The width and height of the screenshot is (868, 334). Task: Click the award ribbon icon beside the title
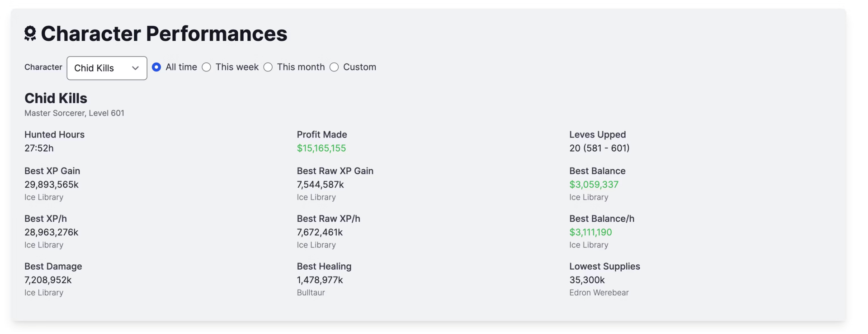click(x=30, y=33)
